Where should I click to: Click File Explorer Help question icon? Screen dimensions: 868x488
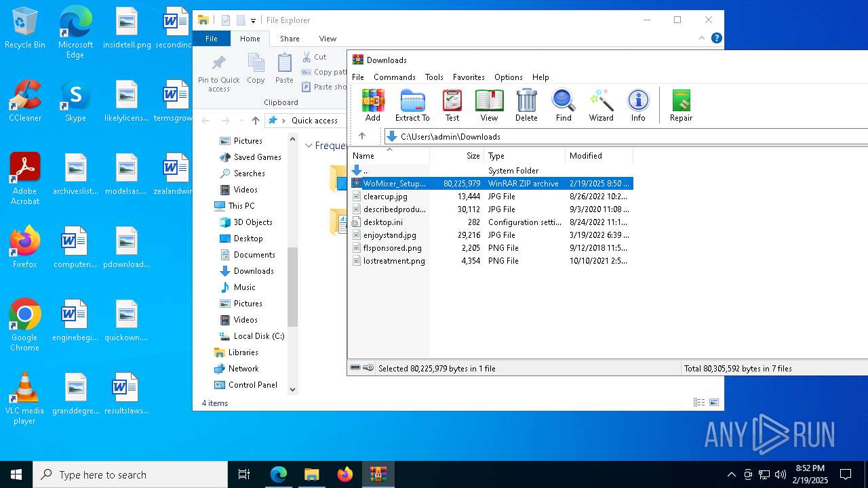pos(716,38)
